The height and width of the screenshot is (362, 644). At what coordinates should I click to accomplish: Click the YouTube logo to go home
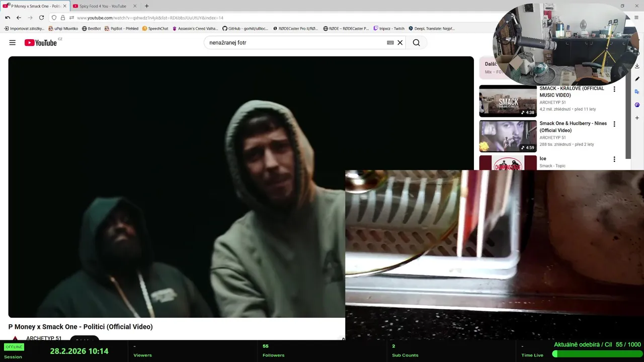pyautogui.click(x=41, y=43)
